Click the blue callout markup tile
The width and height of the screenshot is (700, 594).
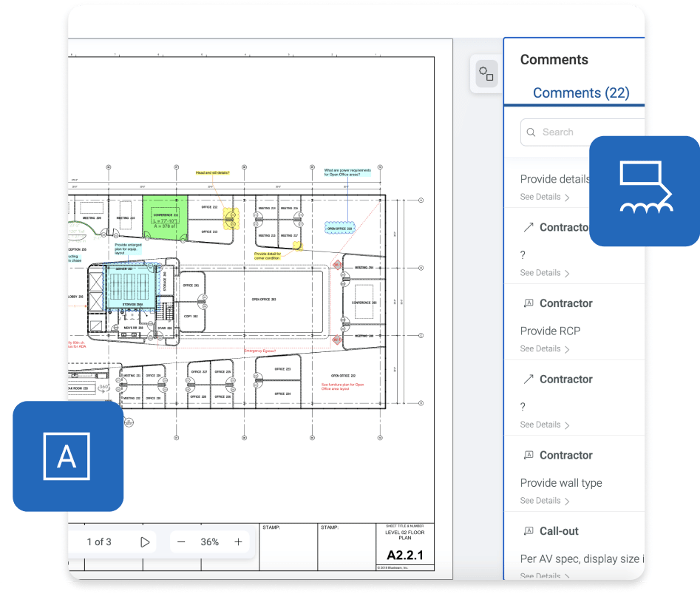[644, 191]
